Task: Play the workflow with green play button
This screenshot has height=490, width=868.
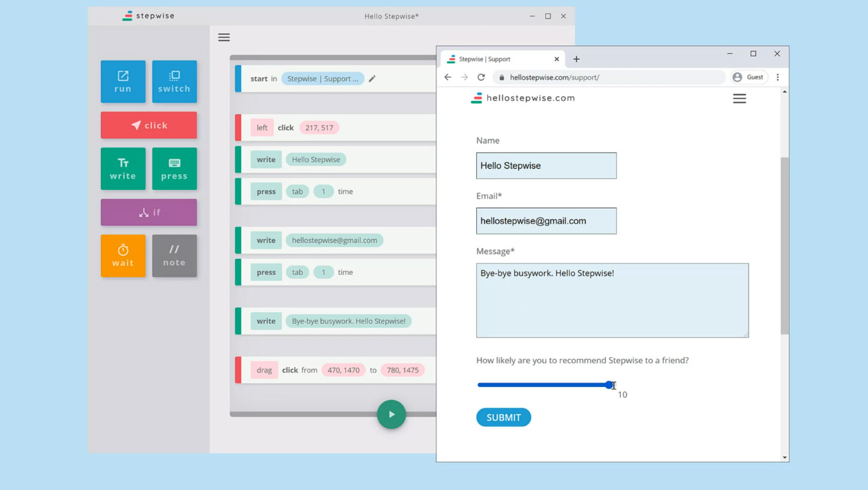Action: pyautogui.click(x=391, y=414)
